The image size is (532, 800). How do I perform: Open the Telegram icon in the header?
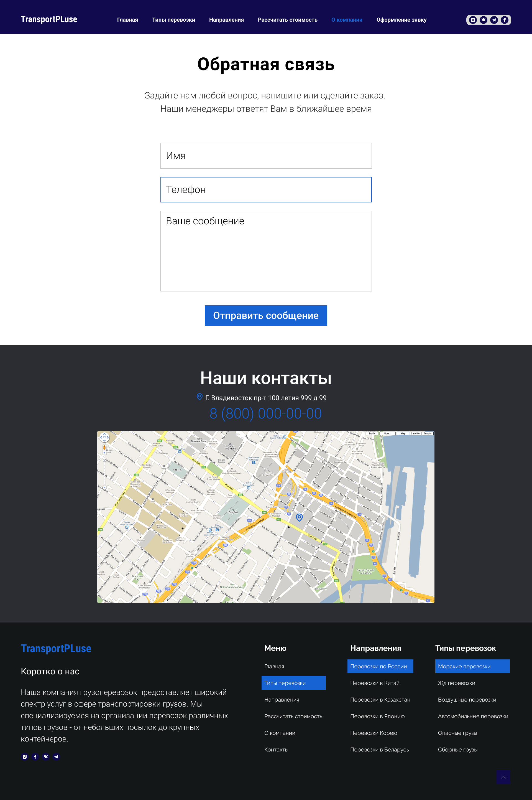494,20
